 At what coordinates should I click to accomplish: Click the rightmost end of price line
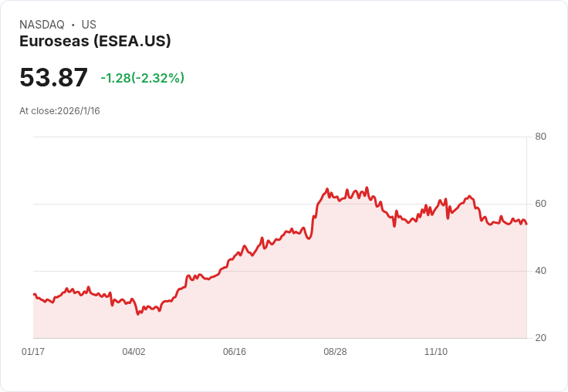(x=526, y=224)
